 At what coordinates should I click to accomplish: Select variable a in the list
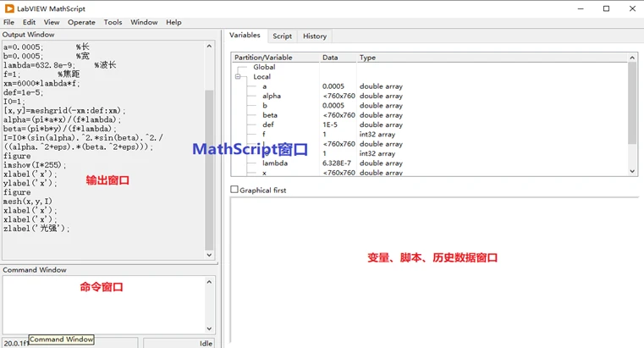265,86
